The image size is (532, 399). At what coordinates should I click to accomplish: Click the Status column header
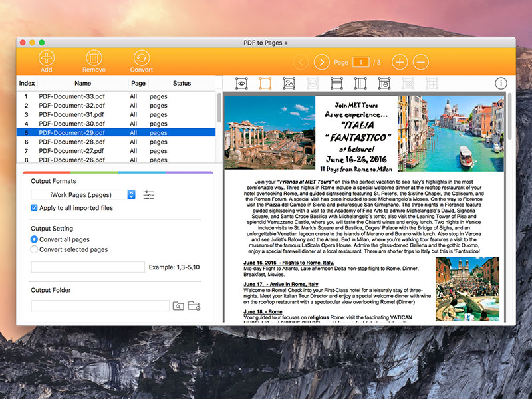point(182,84)
